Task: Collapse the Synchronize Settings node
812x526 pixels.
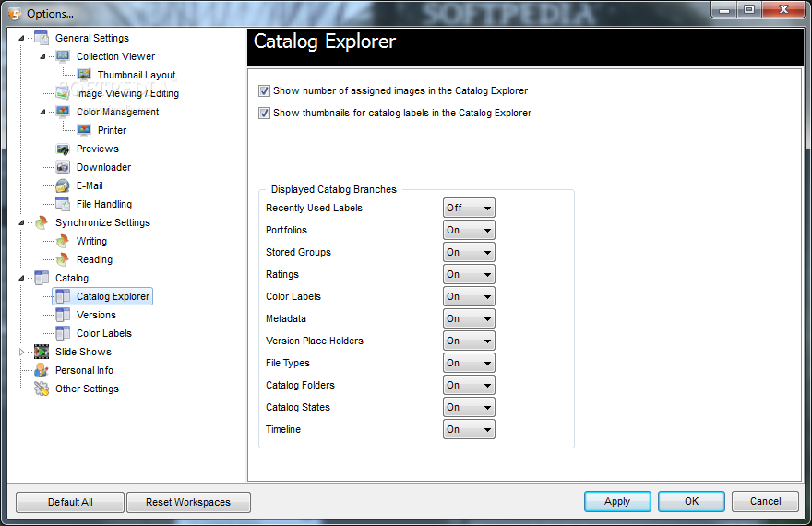Action: [x=21, y=222]
